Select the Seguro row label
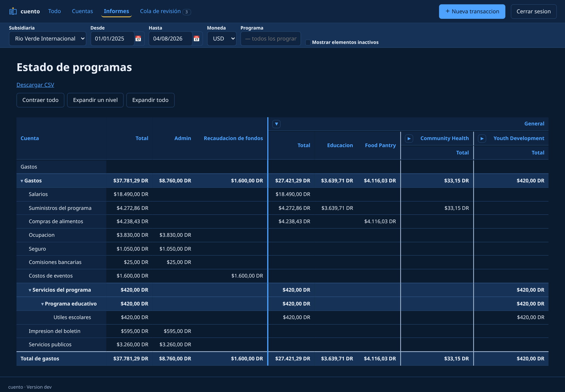The height and width of the screenshot is (392, 565). click(37, 249)
